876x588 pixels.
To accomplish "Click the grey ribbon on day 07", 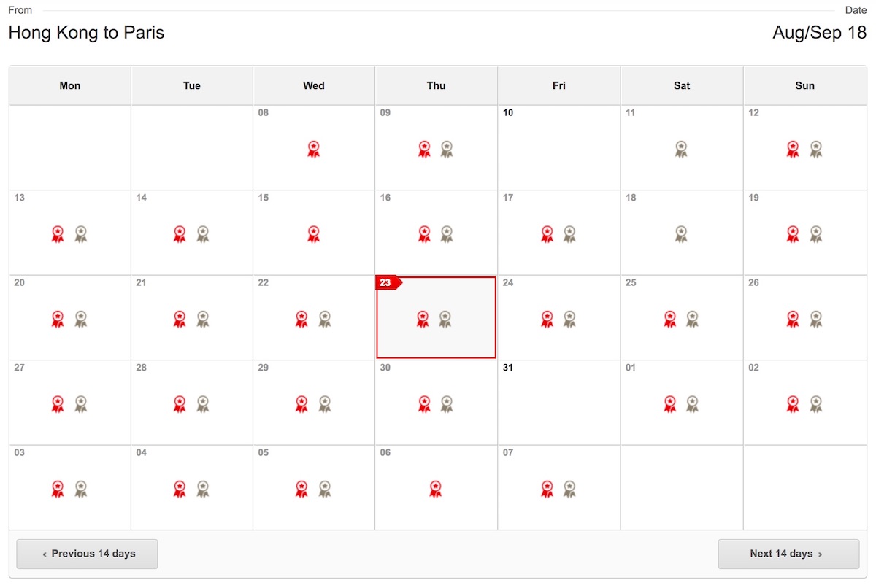I will coord(569,489).
